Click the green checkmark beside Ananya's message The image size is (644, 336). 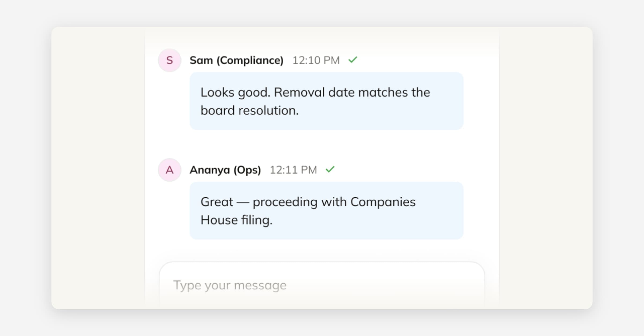tap(331, 169)
